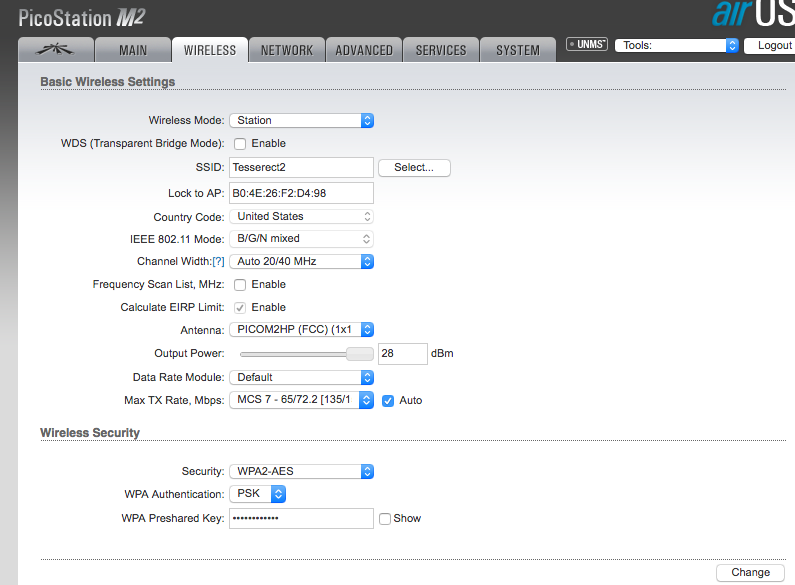Click the SSID input field
795x585 pixels.
tap(301, 167)
